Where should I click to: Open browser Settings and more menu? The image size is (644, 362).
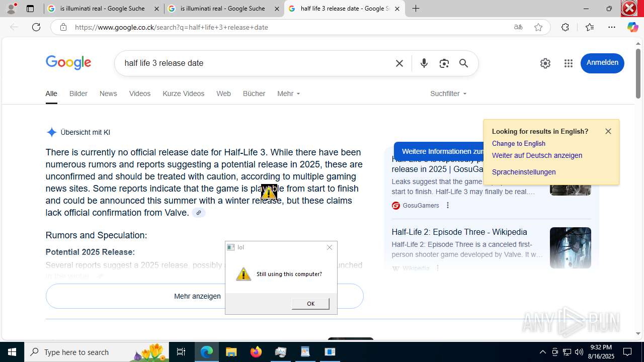[612, 27]
